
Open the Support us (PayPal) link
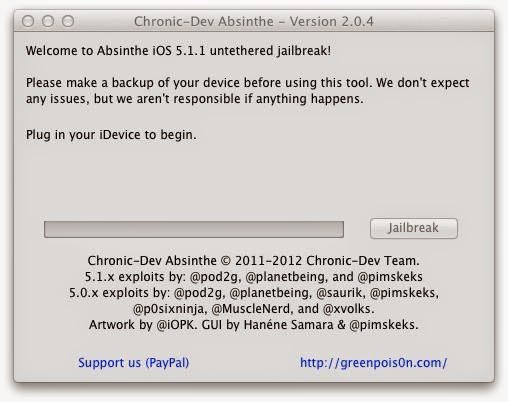(133, 363)
